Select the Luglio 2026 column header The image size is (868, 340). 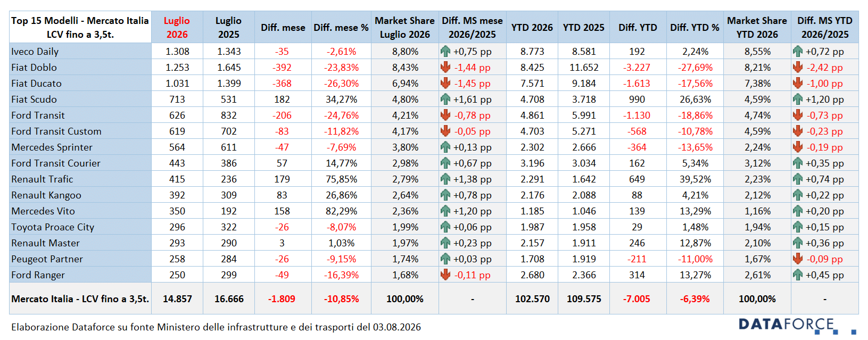pyautogui.click(x=177, y=27)
